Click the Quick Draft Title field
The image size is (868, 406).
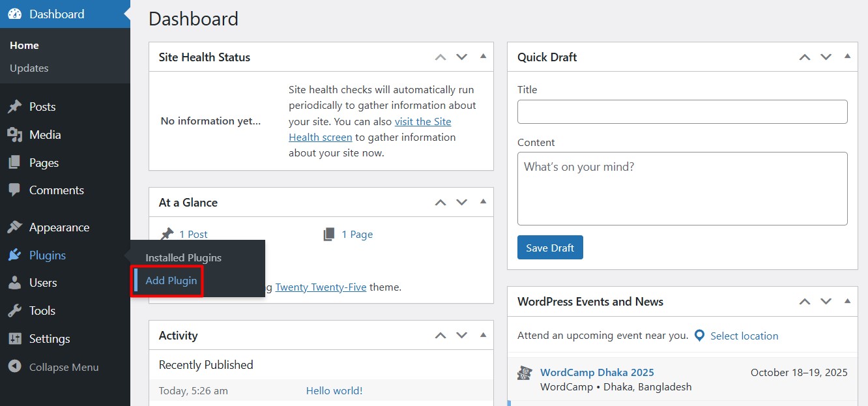[682, 111]
